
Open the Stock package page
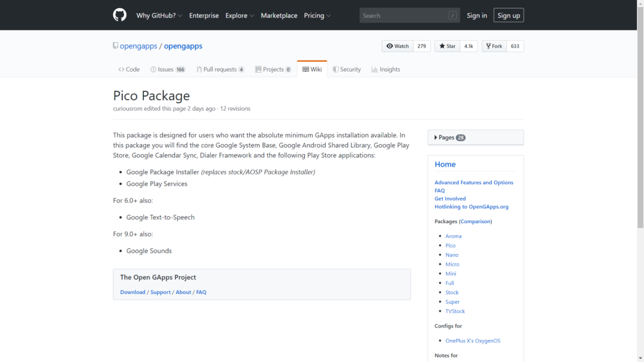click(452, 293)
